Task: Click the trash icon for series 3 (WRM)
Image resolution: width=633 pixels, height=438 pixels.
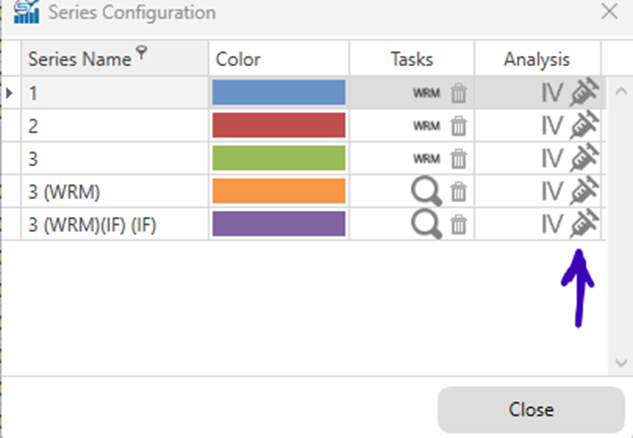Action: [x=459, y=191]
